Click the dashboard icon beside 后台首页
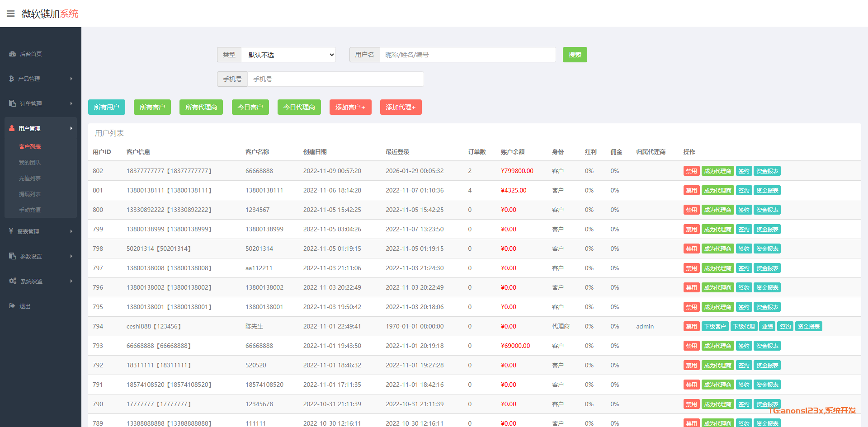This screenshot has width=868, height=427. [x=12, y=54]
